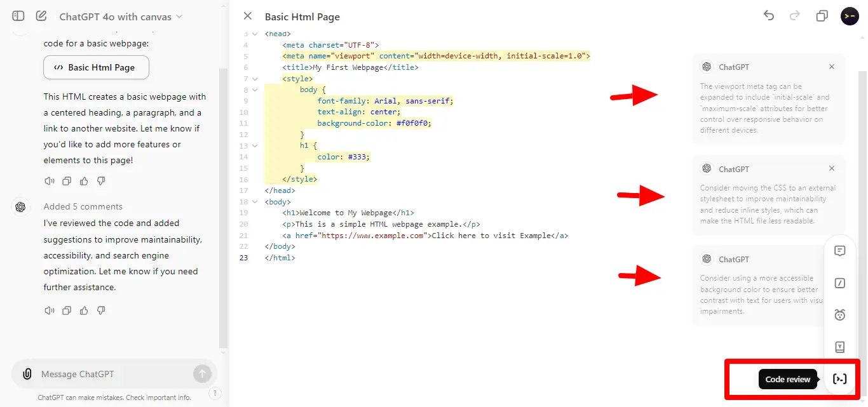Image resolution: width=868 pixels, height=407 pixels.
Task: Give a thumbs down to the review message
Action: [x=100, y=310]
